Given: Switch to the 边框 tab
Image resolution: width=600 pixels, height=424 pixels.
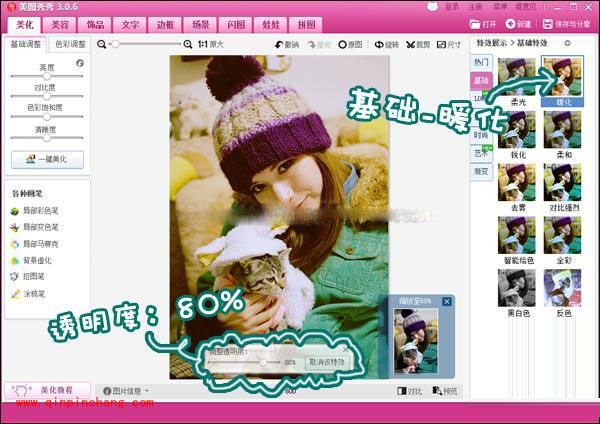Looking at the screenshot, I should pos(165,25).
